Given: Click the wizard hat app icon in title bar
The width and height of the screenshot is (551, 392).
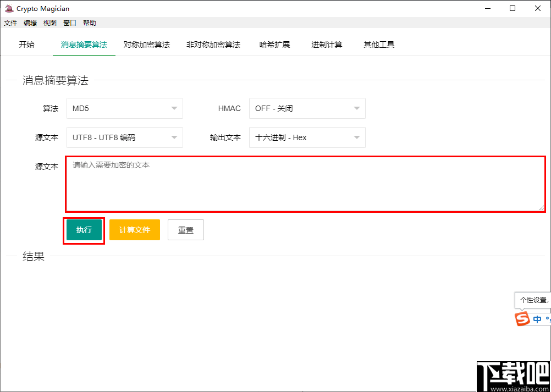Looking at the screenshot, I should coord(8,8).
